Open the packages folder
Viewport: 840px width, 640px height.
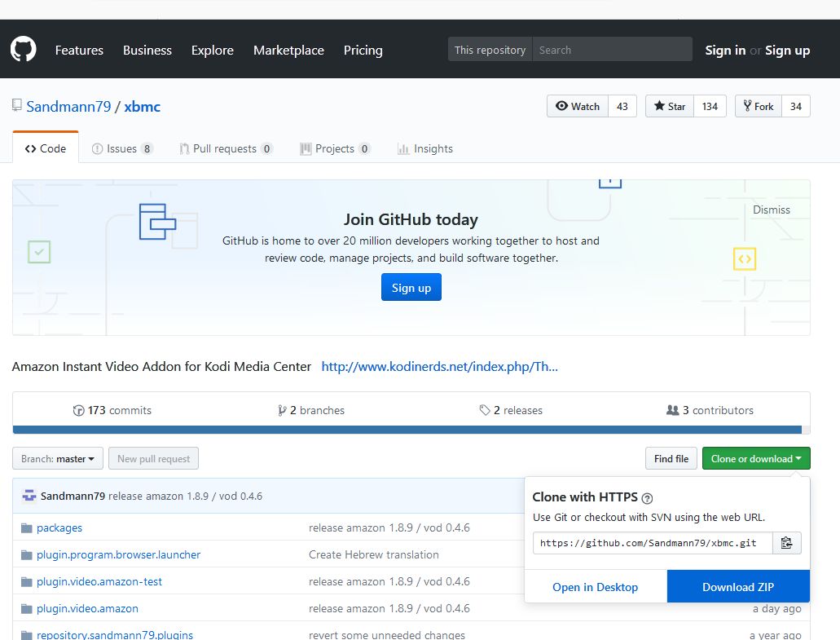[59, 528]
